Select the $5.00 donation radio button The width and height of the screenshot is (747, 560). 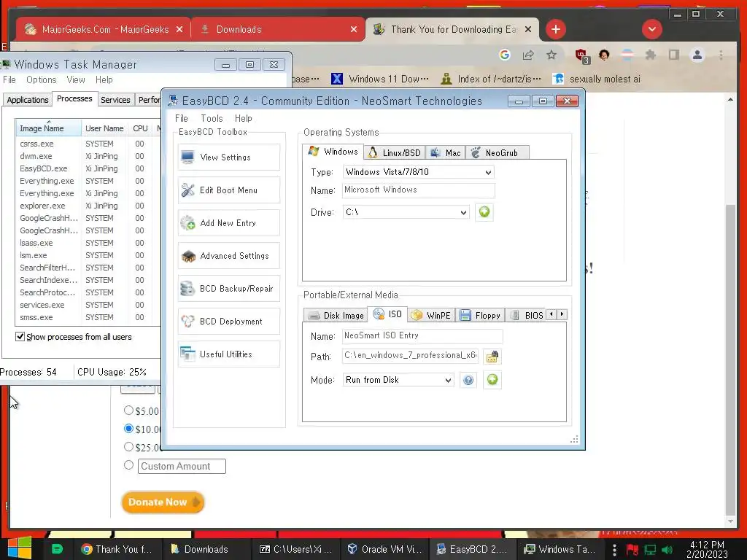coord(128,410)
